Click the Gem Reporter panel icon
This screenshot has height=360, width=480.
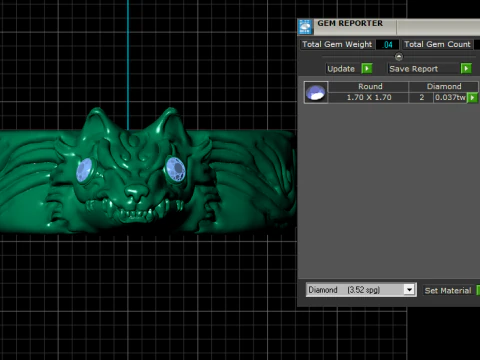[x=305, y=27]
